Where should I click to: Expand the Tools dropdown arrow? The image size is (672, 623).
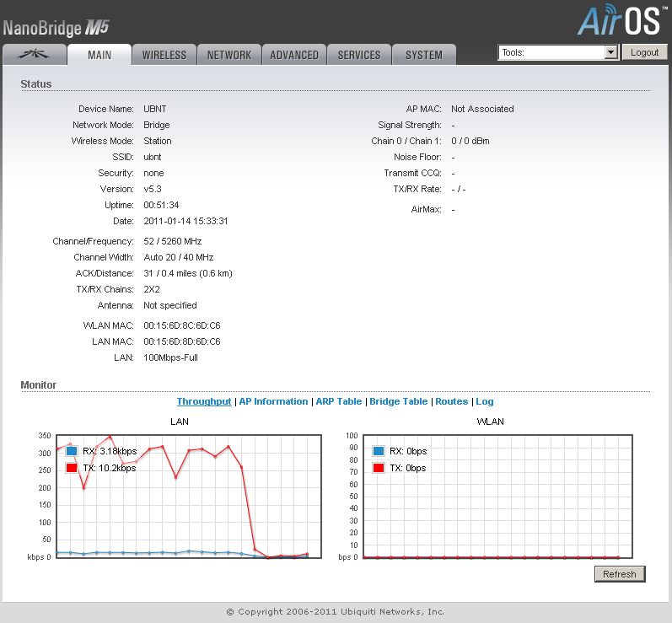611,52
